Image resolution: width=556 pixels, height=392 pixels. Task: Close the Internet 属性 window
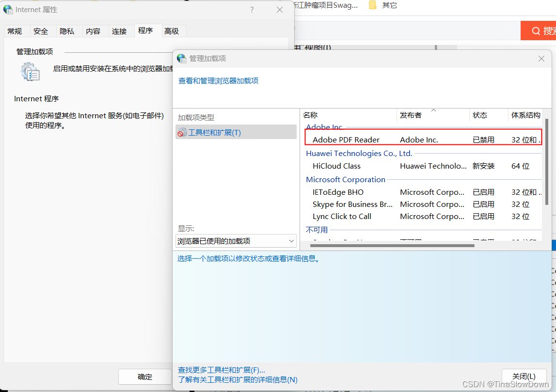pos(280,10)
